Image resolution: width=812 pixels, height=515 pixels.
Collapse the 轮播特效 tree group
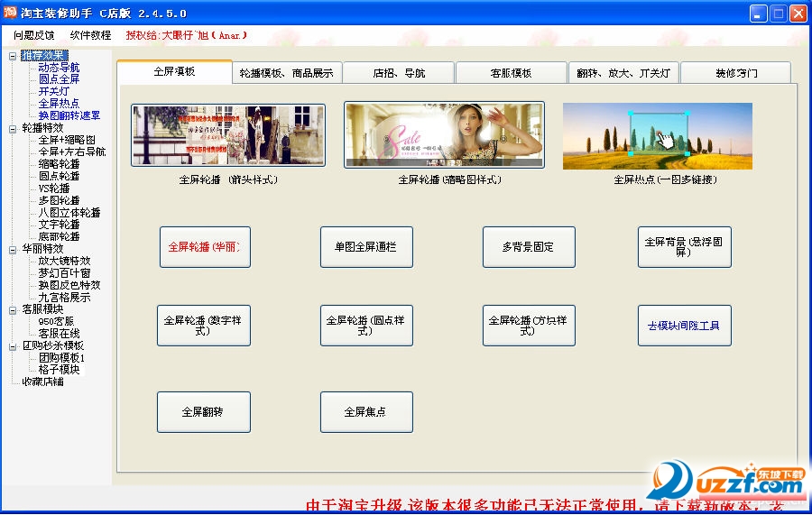(13, 128)
